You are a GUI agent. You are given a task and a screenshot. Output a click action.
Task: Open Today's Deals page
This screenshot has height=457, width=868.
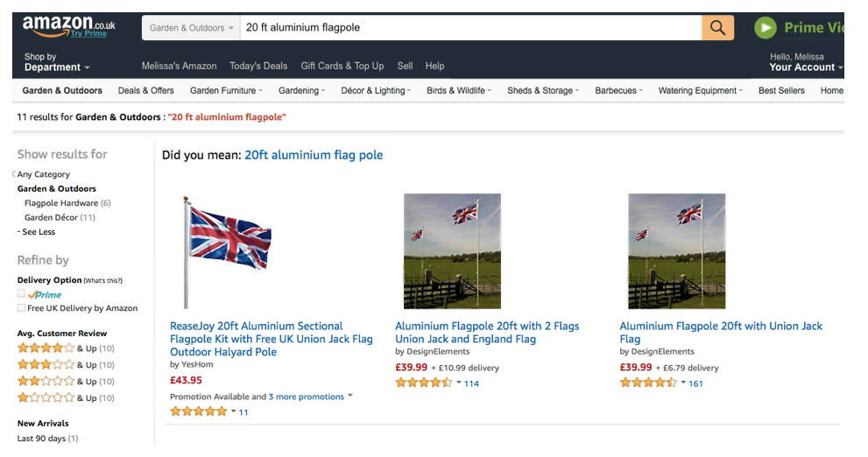(x=258, y=66)
